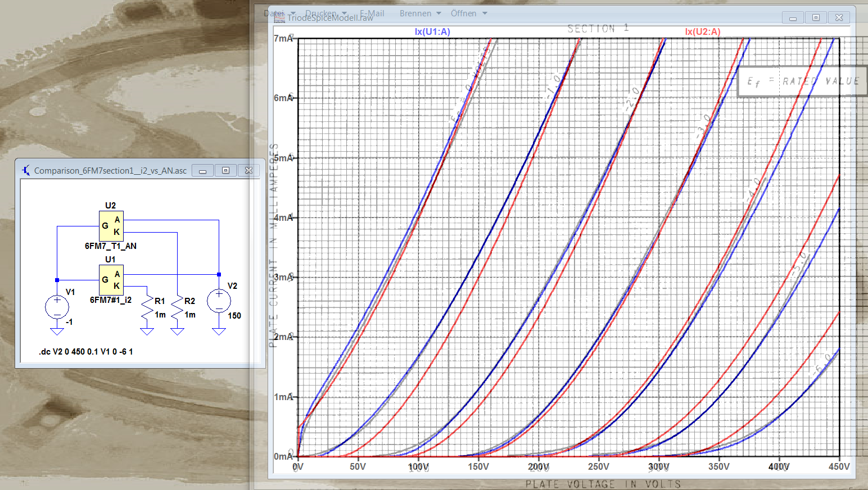Click the R2 value 1m

tap(190, 315)
